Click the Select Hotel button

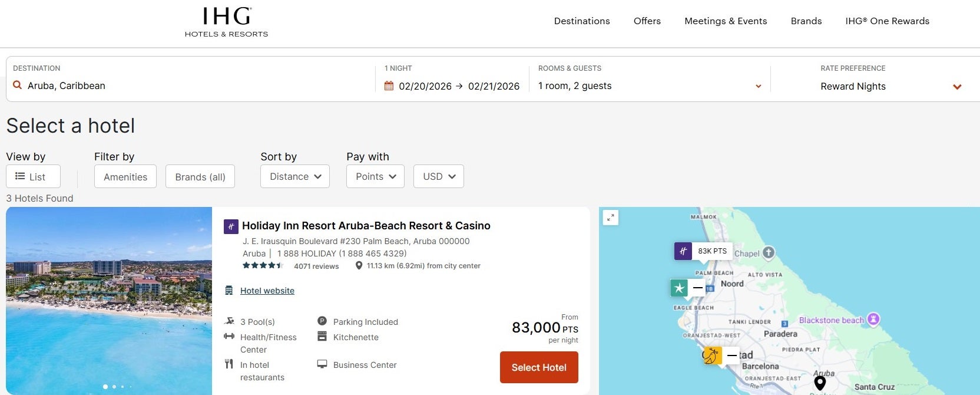[x=539, y=367]
